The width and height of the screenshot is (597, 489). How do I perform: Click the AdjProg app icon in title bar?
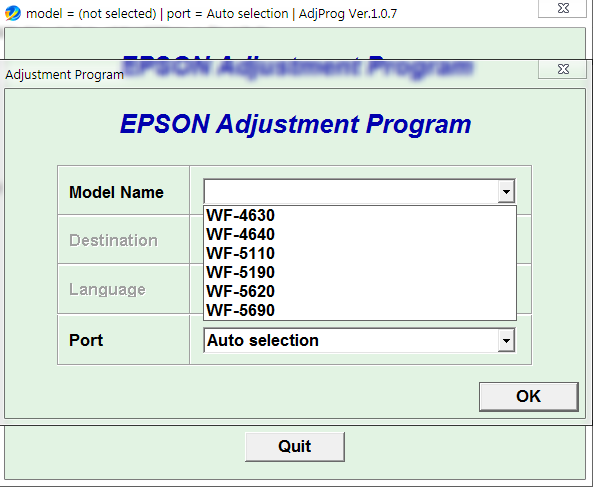tap(13, 13)
